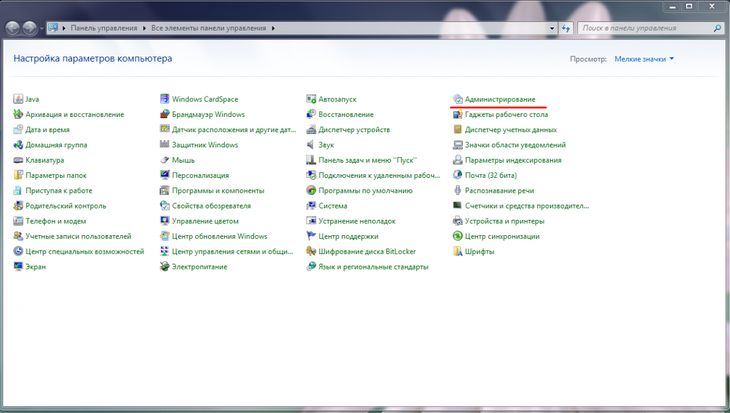Open Подключения к удаленным рабочим столам link
The height and width of the screenshot is (413, 730).
(x=379, y=176)
